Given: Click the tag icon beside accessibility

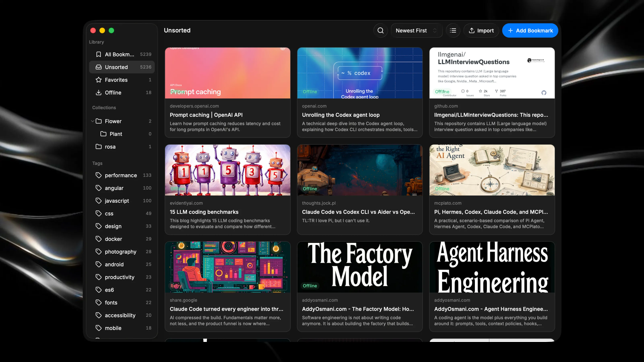Looking at the screenshot, I should coord(98,315).
